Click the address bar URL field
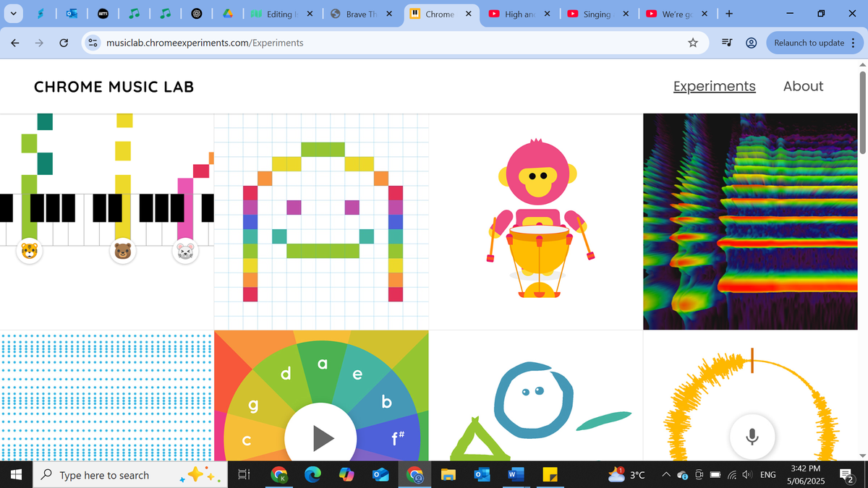Screen dimensions: 868x488 [x=394, y=43]
